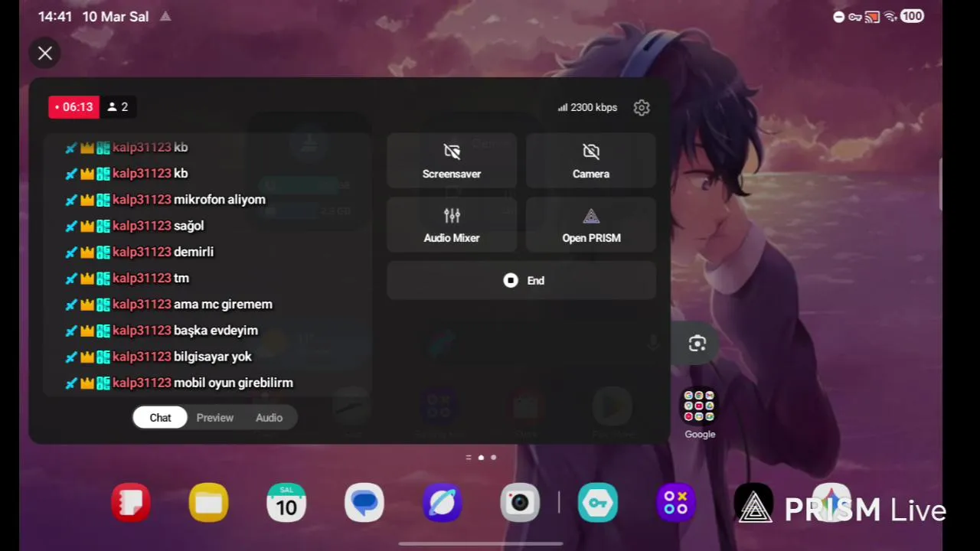Tap the 2300 kbps bitrate indicator
Viewport: 980px width, 551px height.
587,108
